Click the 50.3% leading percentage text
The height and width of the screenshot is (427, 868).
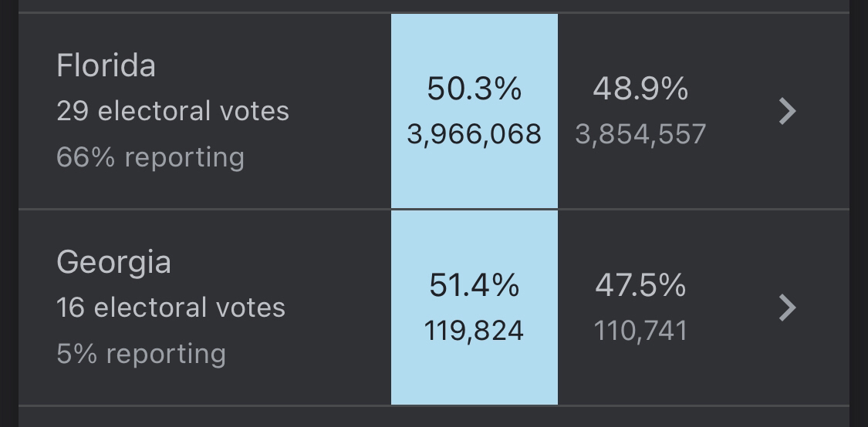click(475, 89)
